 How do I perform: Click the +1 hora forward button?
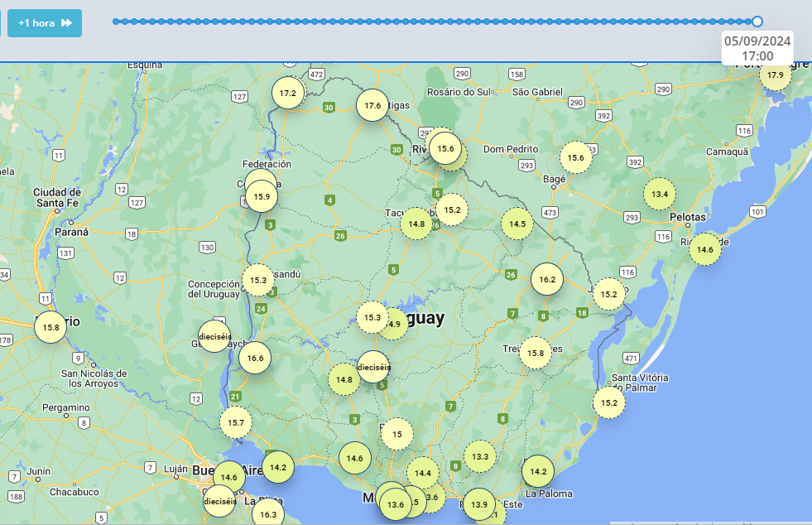point(45,23)
